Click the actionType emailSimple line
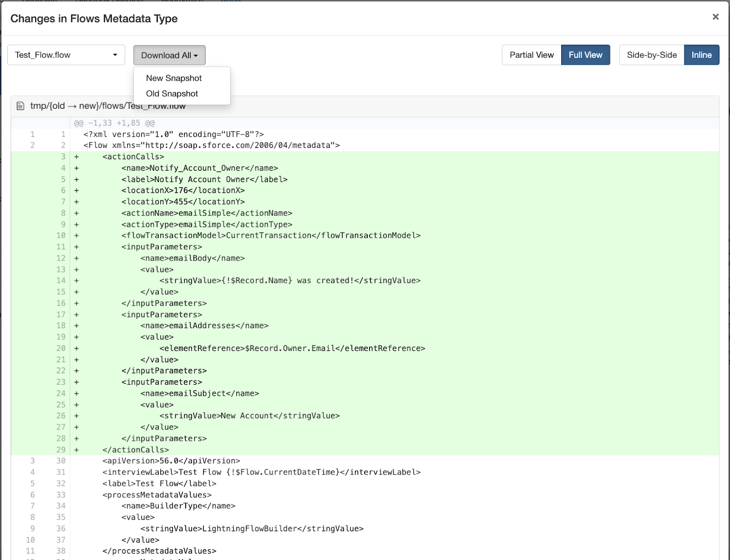730x560 pixels. (x=207, y=225)
